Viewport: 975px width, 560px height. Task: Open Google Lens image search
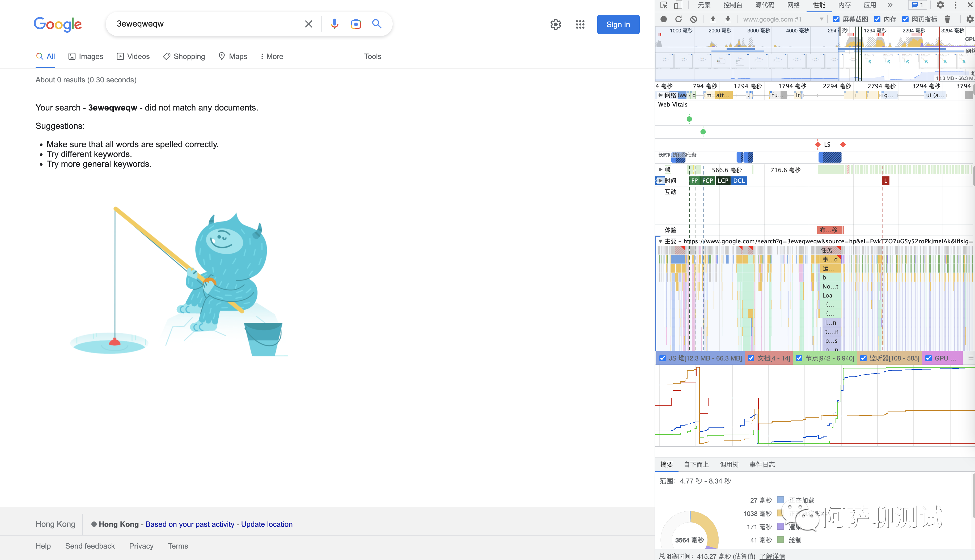click(356, 24)
